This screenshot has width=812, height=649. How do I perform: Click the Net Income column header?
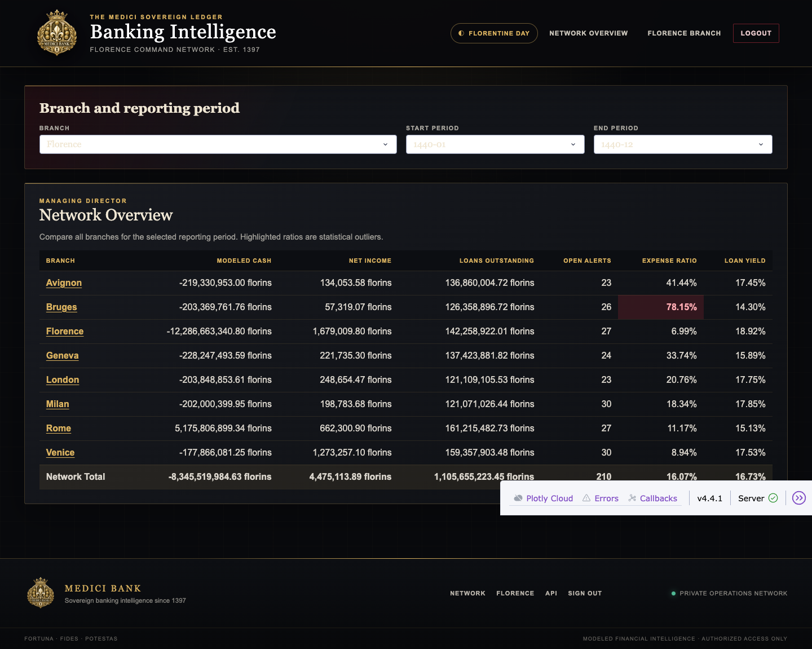click(370, 261)
